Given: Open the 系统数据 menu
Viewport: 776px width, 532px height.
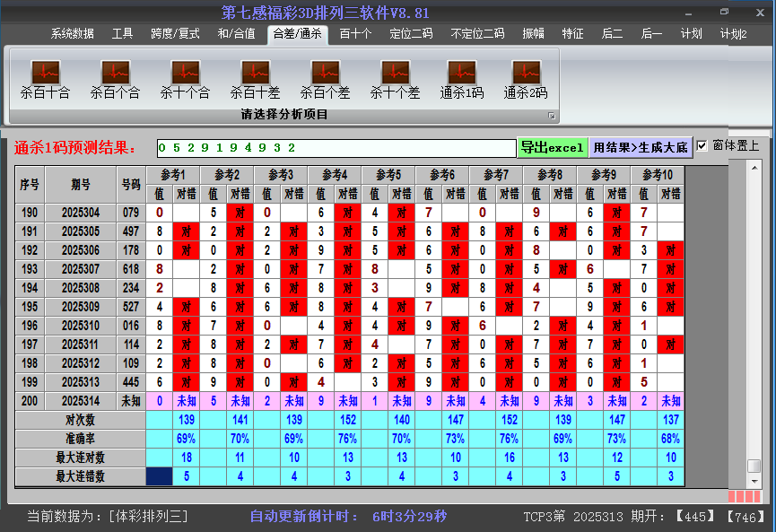Looking at the screenshot, I should [x=72, y=34].
